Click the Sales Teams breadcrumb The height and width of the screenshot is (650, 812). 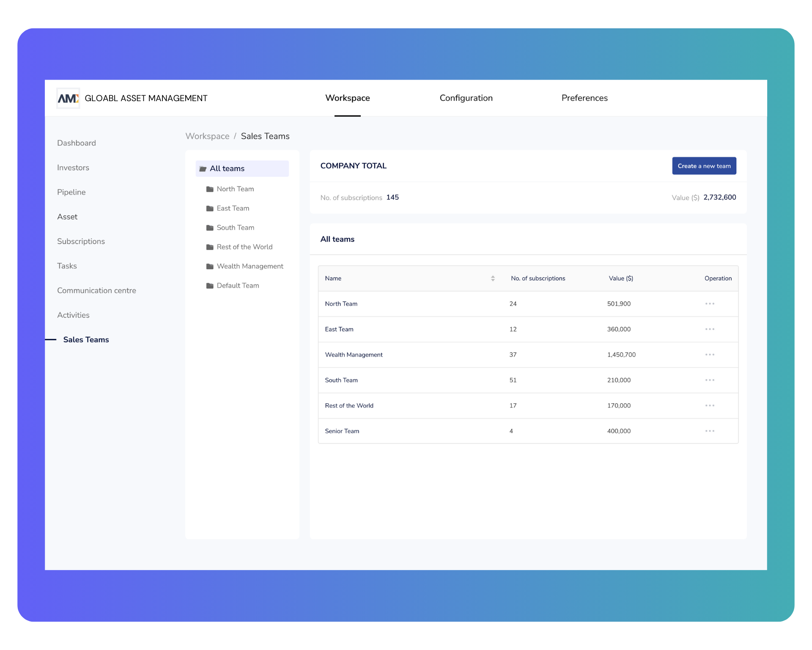[x=265, y=136]
